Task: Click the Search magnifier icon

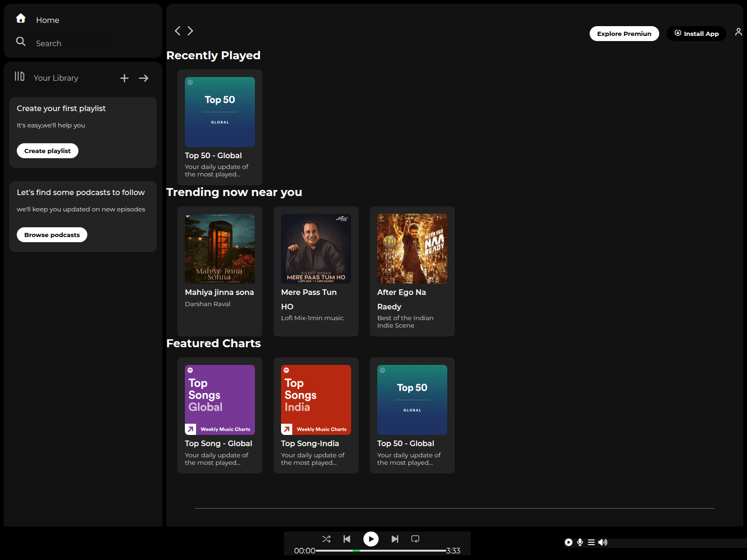Action: [x=21, y=42]
